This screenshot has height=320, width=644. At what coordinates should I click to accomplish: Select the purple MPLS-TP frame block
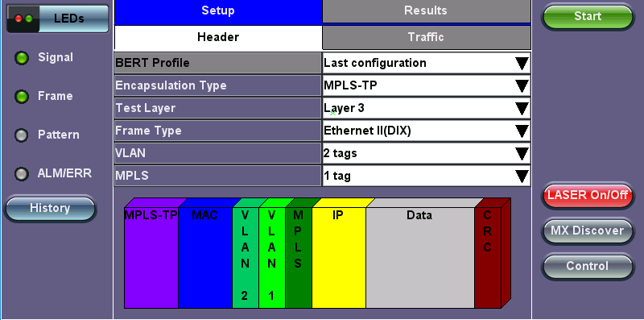click(151, 257)
